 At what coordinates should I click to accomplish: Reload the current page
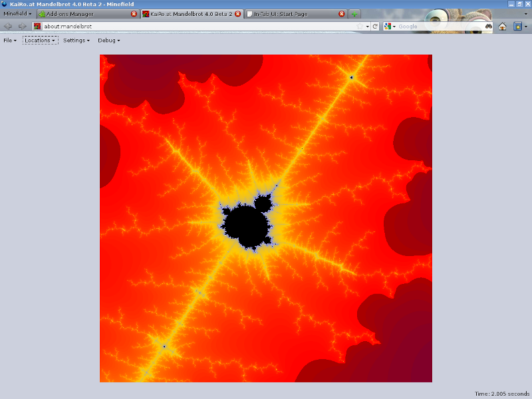[374, 27]
